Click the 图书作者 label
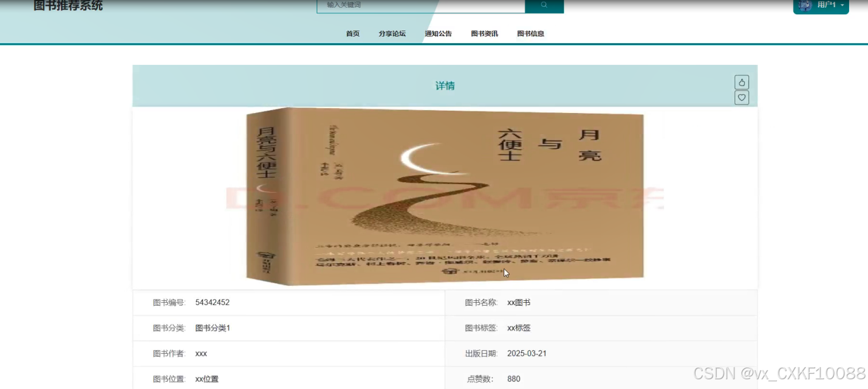Image resolution: width=868 pixels, height=389 pixels. (x=169, y=354)
